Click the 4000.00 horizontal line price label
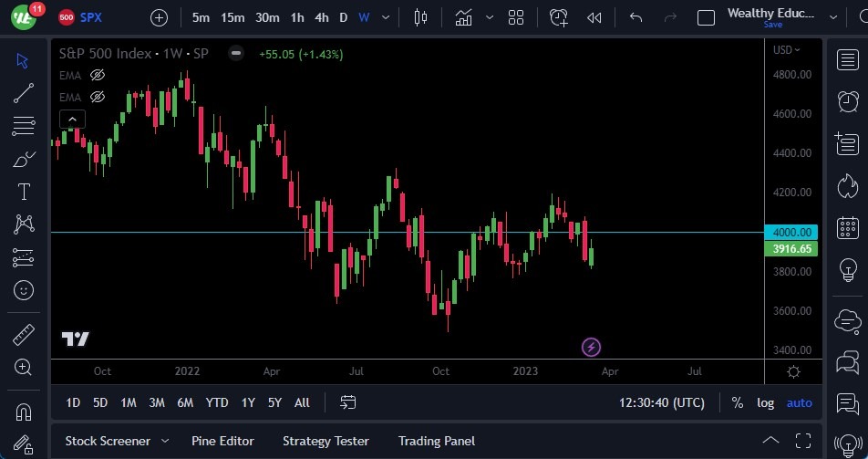868x459 pixels. coord(791,233)
